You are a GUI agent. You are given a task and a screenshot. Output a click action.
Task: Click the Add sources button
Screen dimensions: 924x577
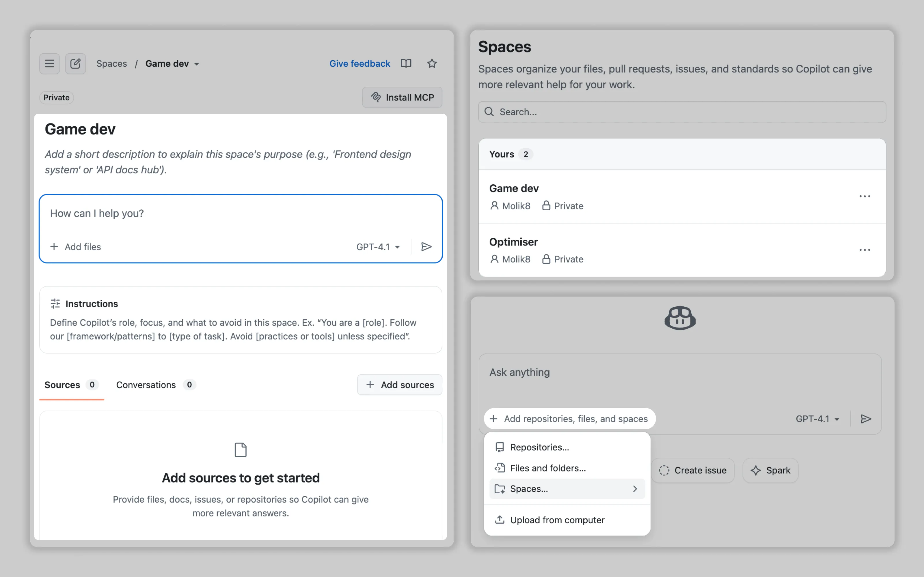[399, 385]
